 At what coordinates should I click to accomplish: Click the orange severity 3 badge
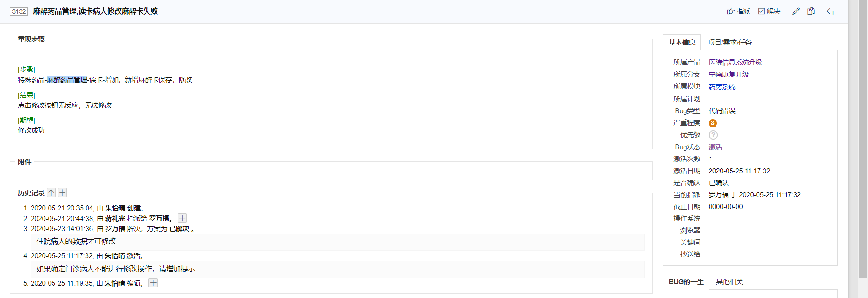click(x=713, y=123)
